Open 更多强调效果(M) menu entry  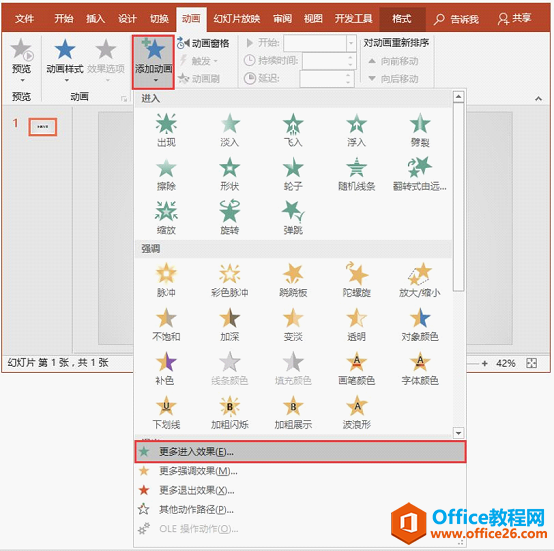tap(300, 471)
